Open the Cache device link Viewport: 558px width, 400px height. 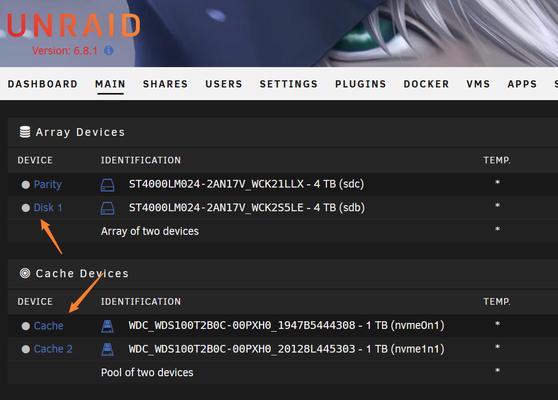[x=49, y=326]
